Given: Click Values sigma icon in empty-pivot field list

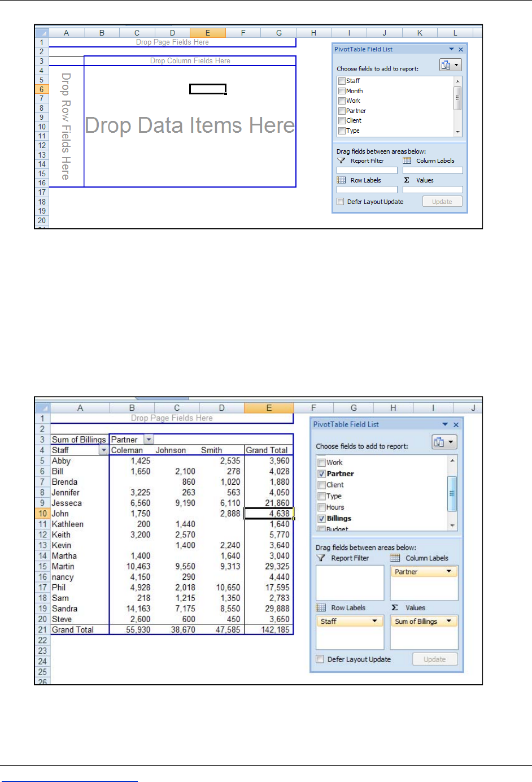Looking at the screenshot, I should point(407,180).
